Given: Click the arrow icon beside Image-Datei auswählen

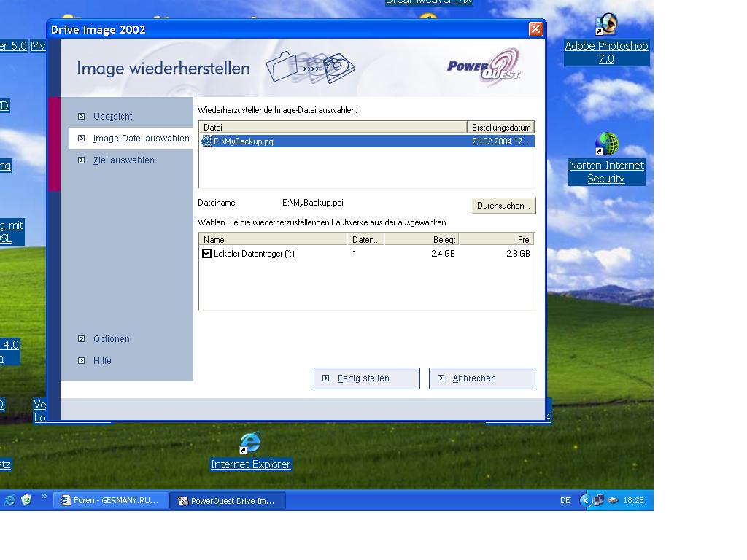Looking at the screenshot, I should click(82, 138).
